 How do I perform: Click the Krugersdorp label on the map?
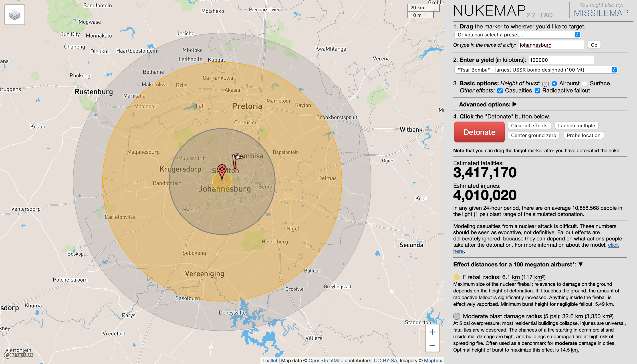click(180, 169)
